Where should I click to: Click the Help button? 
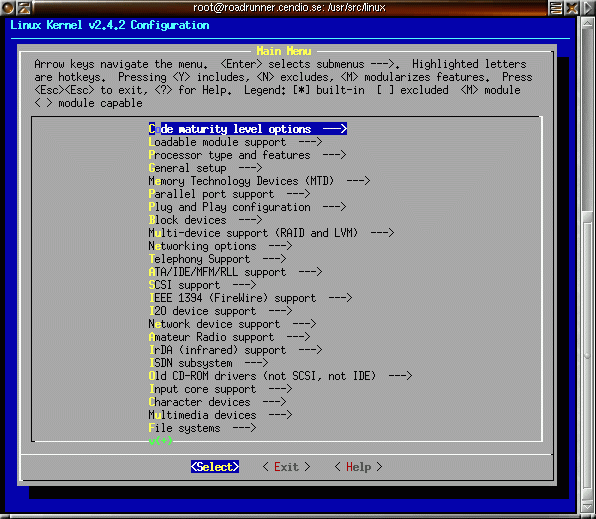358,467
